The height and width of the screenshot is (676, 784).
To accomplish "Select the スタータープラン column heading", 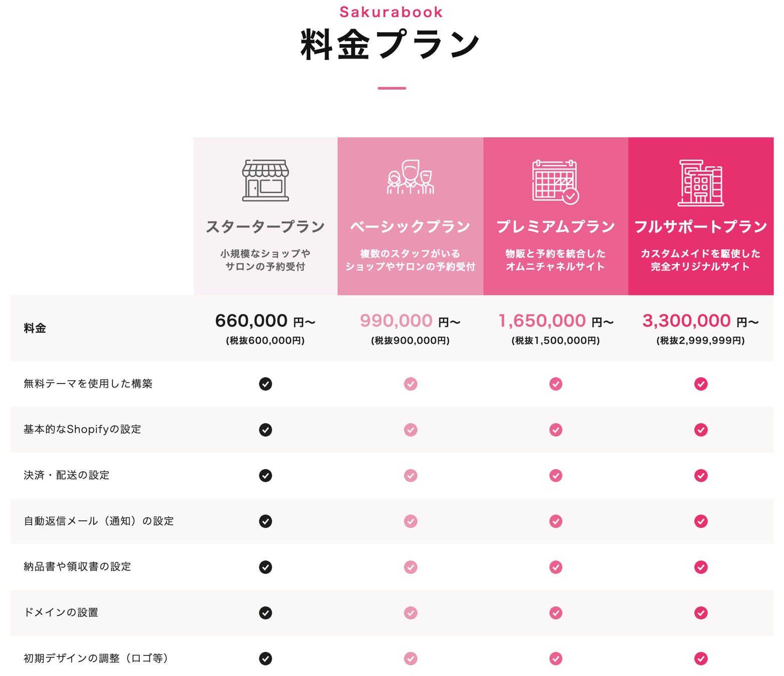I will click(x=265, y=227).
